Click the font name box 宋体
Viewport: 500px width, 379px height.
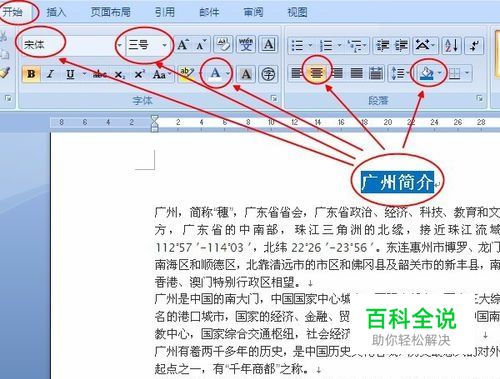[68, 45]
